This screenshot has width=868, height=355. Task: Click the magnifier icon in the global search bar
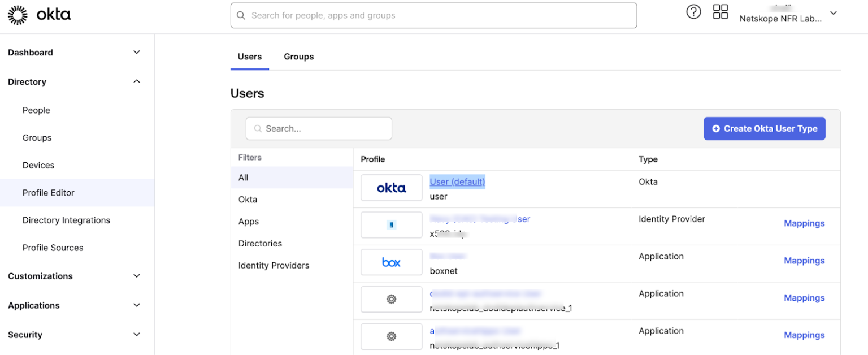click(241, 15)
